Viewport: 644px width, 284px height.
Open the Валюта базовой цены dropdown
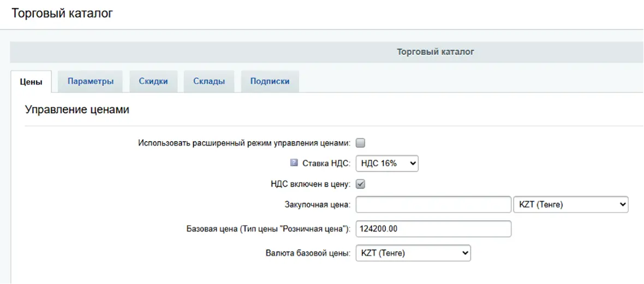413,253
